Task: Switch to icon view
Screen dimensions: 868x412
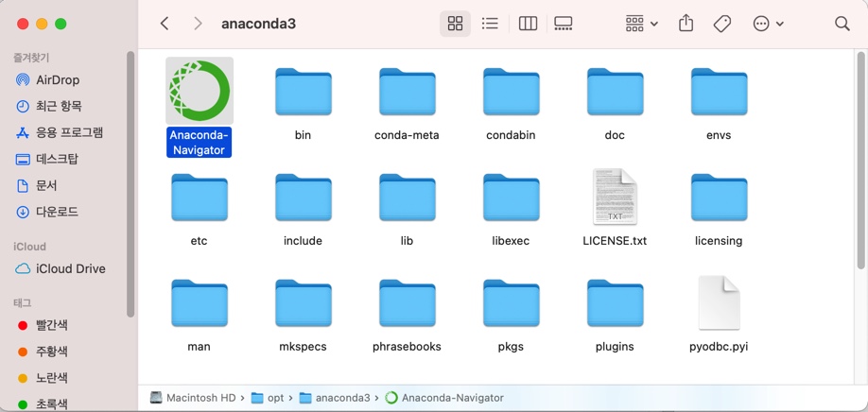Action: pyautogui.click(x=455, y=24)
